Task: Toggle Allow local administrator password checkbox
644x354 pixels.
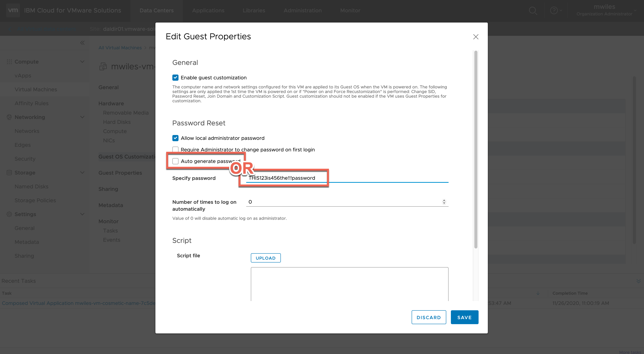Action: 175,138
